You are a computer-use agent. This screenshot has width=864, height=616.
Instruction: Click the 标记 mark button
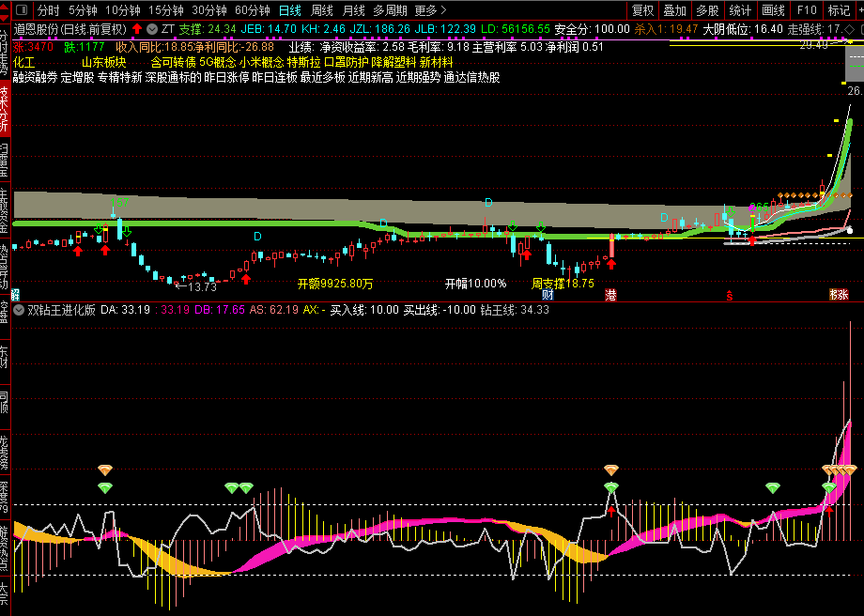tap(839, 10)
